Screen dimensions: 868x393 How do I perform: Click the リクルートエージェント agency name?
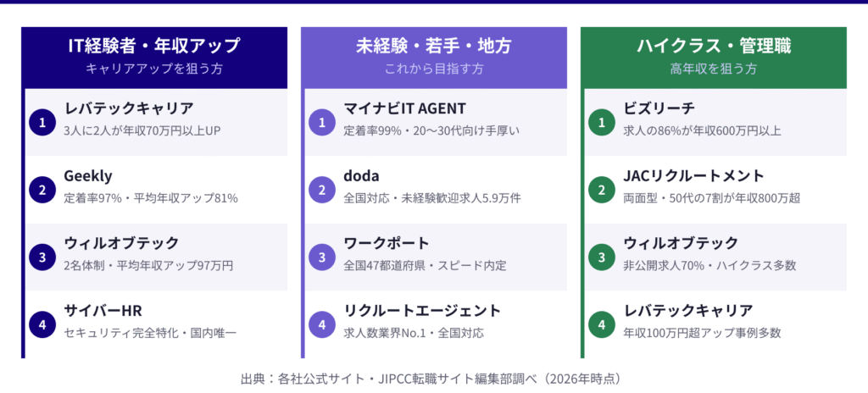click(x=422, y=310)
